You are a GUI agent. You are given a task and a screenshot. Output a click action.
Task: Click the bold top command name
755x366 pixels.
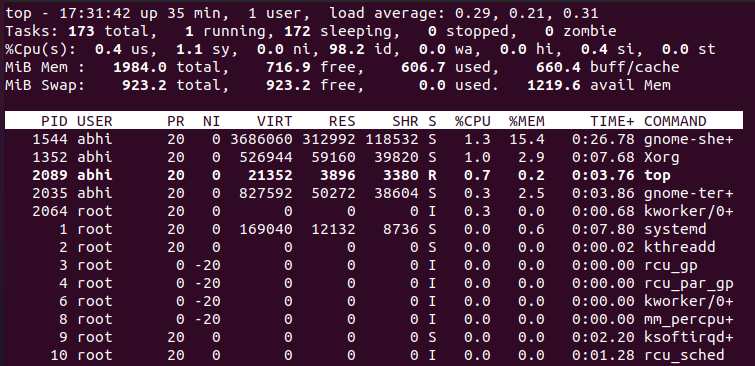[657, 175]
